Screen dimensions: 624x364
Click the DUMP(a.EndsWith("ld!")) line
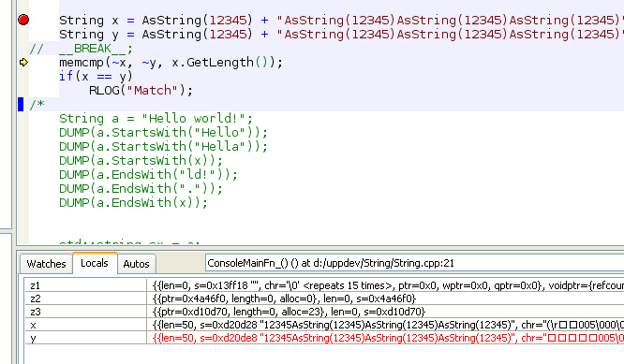[148, 174]
